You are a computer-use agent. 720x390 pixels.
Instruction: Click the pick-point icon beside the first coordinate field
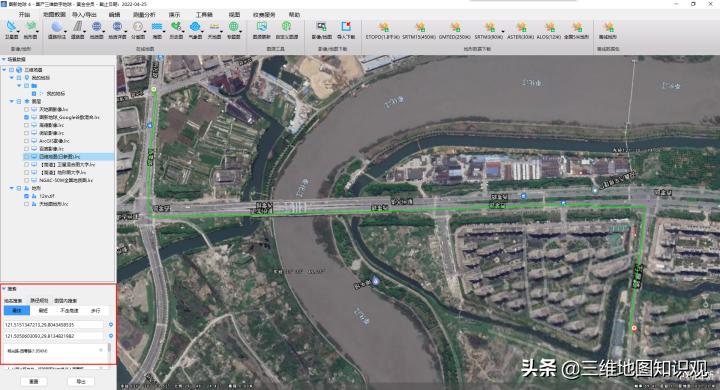pos(111,324)
